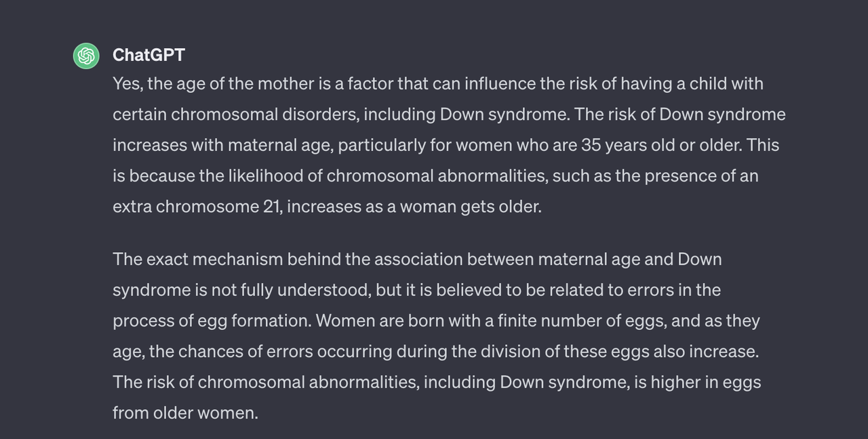The image size is (868, 439).
Task: Click the line starting 'The exact mechanism behind'
Action: click(x=417, y=259)
